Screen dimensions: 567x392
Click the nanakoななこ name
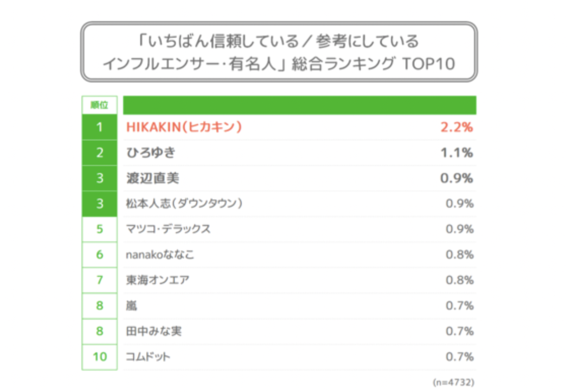[160, 255]
